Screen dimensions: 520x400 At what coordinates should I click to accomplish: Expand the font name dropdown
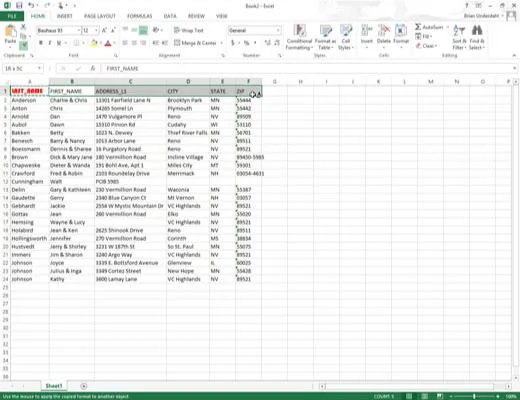[79, 30]
